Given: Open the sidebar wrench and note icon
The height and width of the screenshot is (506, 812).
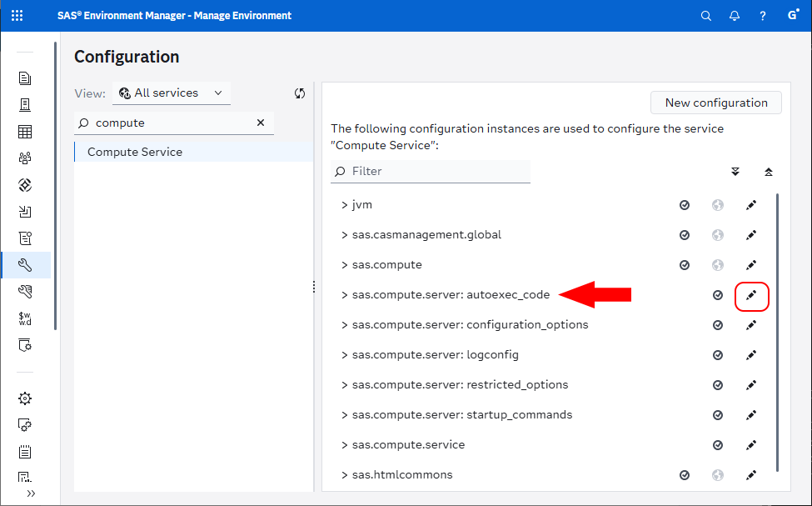Looking at the screenshot, I should (x=25, y=292).
